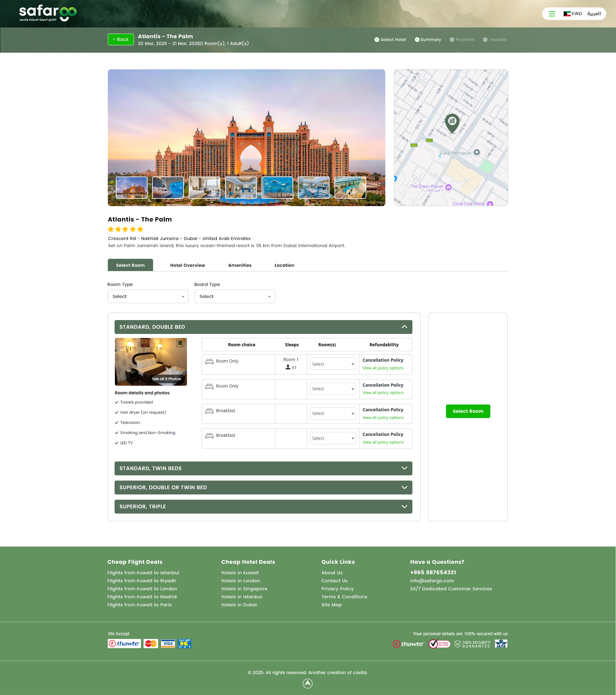
Task: Open the Room Type dropdown
Action: tap(148, 296)
